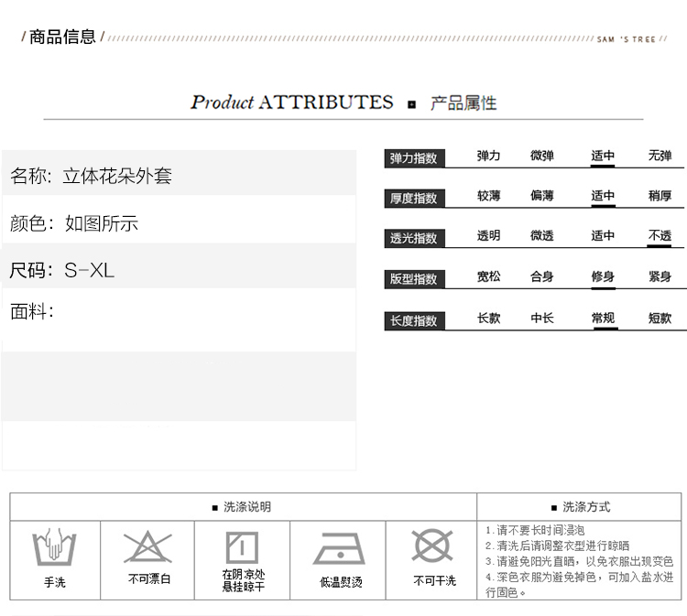The height and width of the screenshot is (616, 687).
Task: Select 适中 in the 弹力指数 row
Action: click(x=603, y=157)
